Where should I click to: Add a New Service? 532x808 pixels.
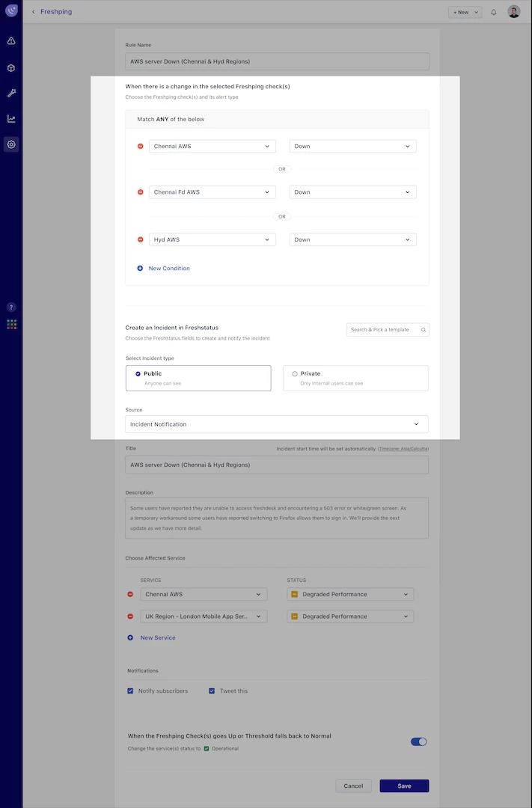(158, 638)
